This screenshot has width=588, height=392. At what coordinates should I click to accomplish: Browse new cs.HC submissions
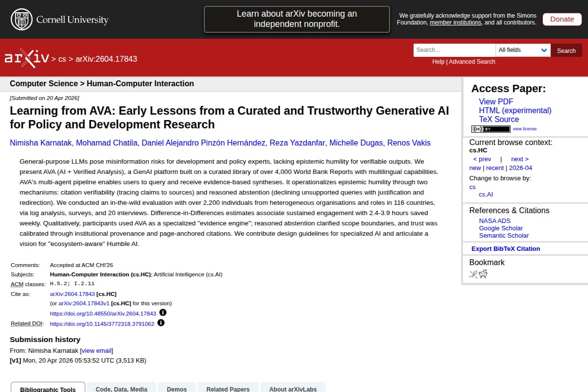click(x=475, y=168)
